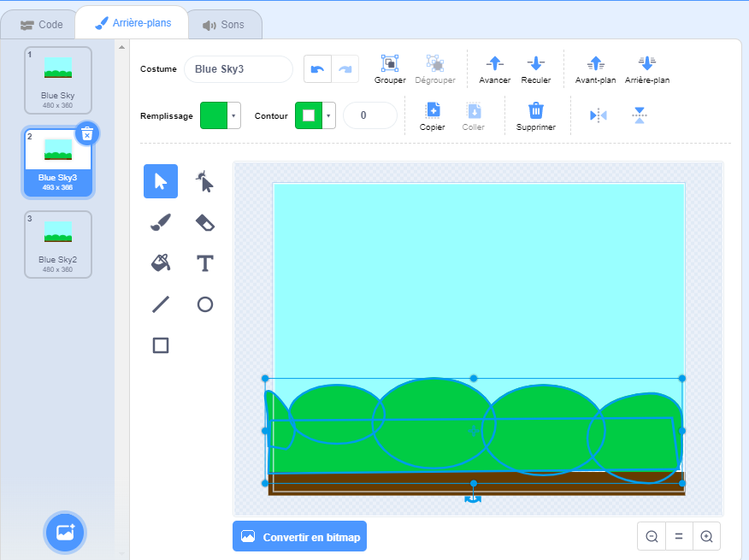Image resolution: width=749 pixels, height=560 pixels.
Task: Click the costume name field
Action: [239, 69]
